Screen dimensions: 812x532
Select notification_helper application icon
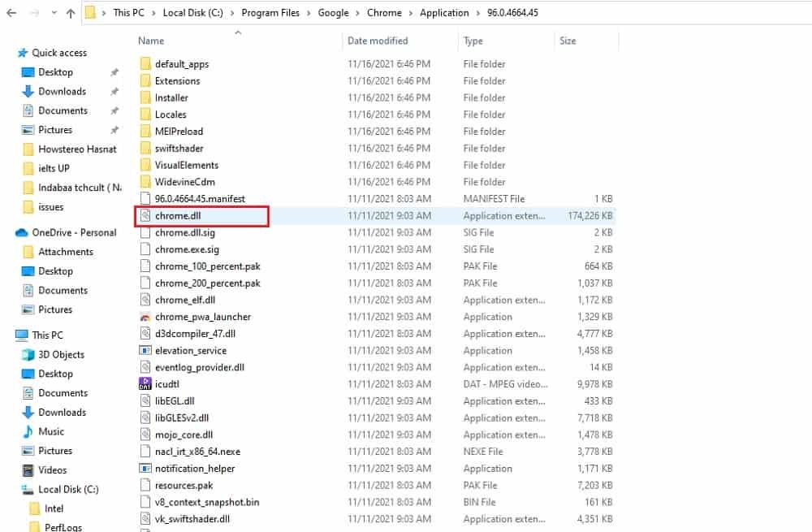(x=145, y=469)
